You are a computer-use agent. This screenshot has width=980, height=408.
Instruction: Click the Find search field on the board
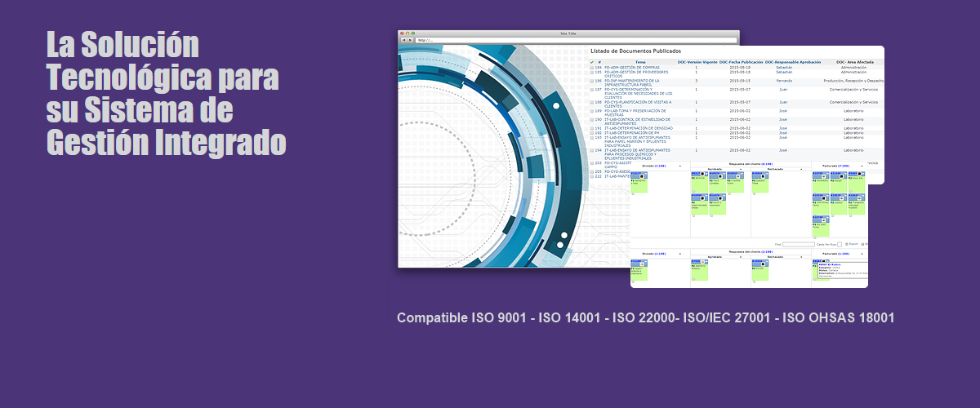(798, 244)
